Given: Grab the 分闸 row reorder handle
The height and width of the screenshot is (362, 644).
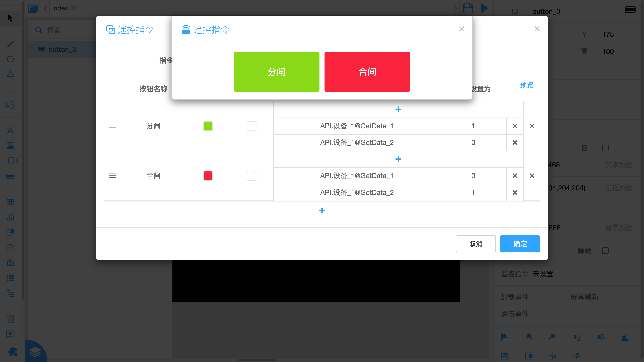Looking at the screenshot, I should pos(112,126).
